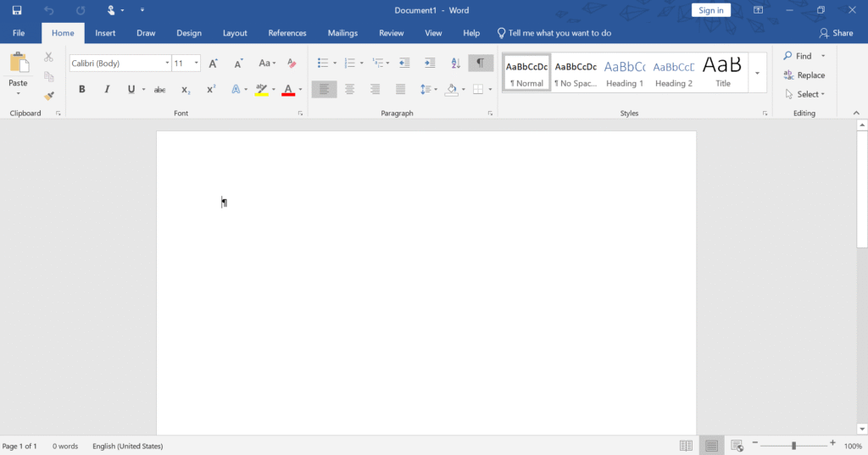Click Tell me what you want to do
Screen dimensions: 868x455
(554, 33)
